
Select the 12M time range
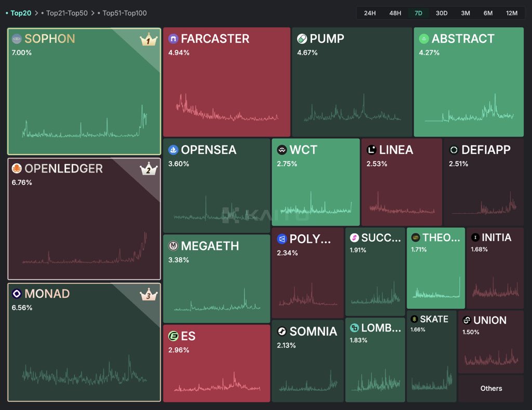(x=512, y=13)
